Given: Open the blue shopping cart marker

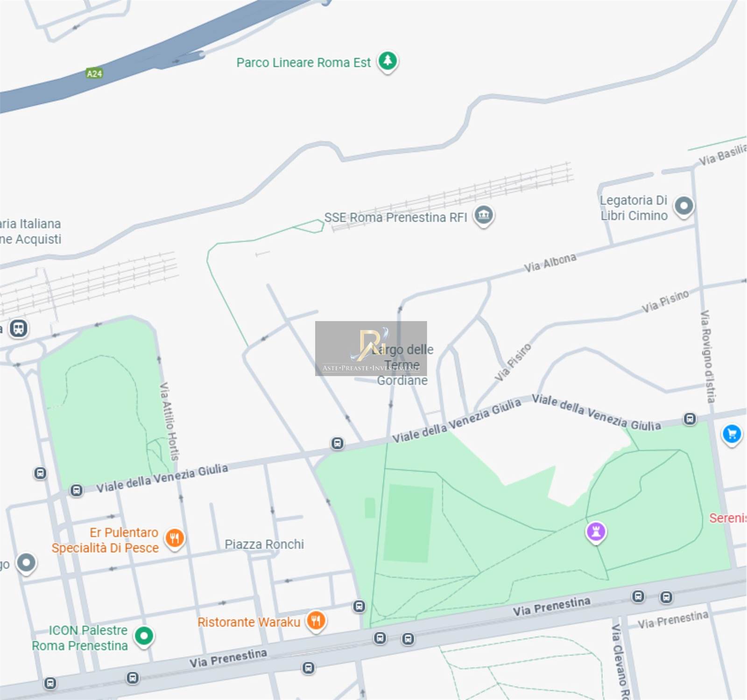Looking at the screenshot, I should 732,435.
